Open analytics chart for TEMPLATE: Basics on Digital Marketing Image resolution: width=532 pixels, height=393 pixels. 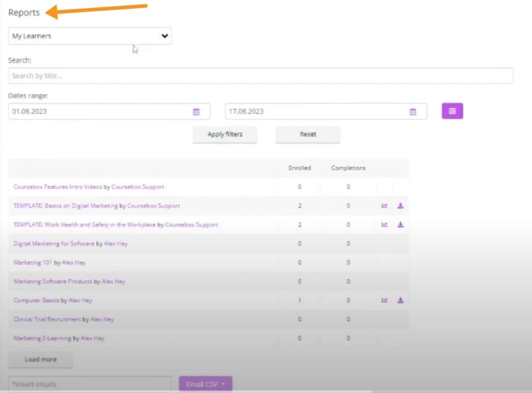[x=384, y=206]
